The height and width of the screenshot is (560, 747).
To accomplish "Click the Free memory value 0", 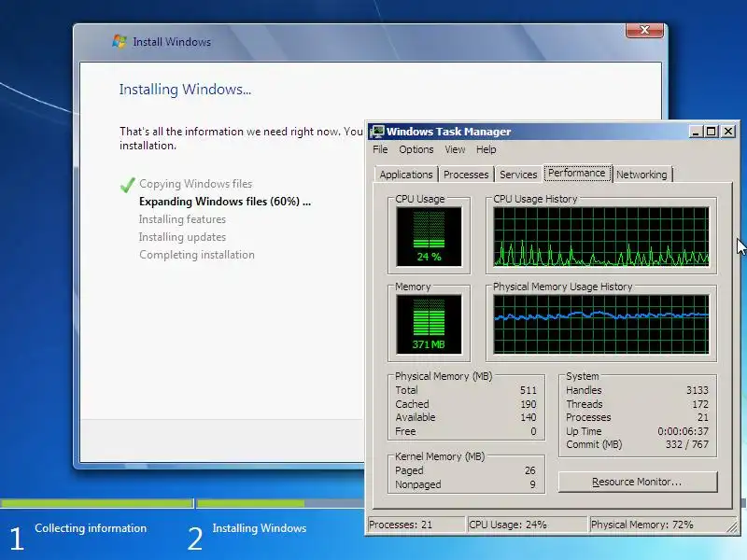I will pos(533,431).
